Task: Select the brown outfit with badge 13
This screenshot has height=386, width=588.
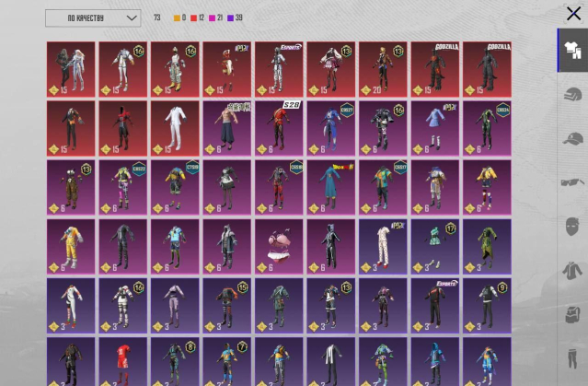Action: [x=71, y=187]
